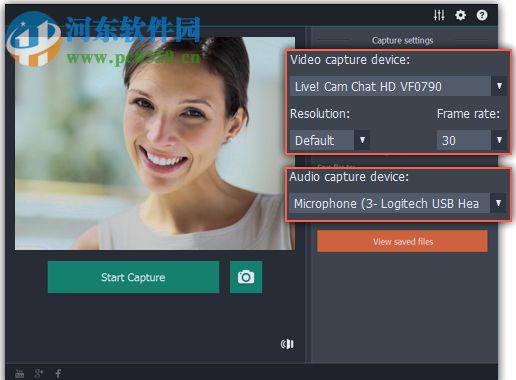The width and height of the screenshot is (516, 380).
Task: Open the audio capture device Microphone dropdown
Action: click(397, 203)
